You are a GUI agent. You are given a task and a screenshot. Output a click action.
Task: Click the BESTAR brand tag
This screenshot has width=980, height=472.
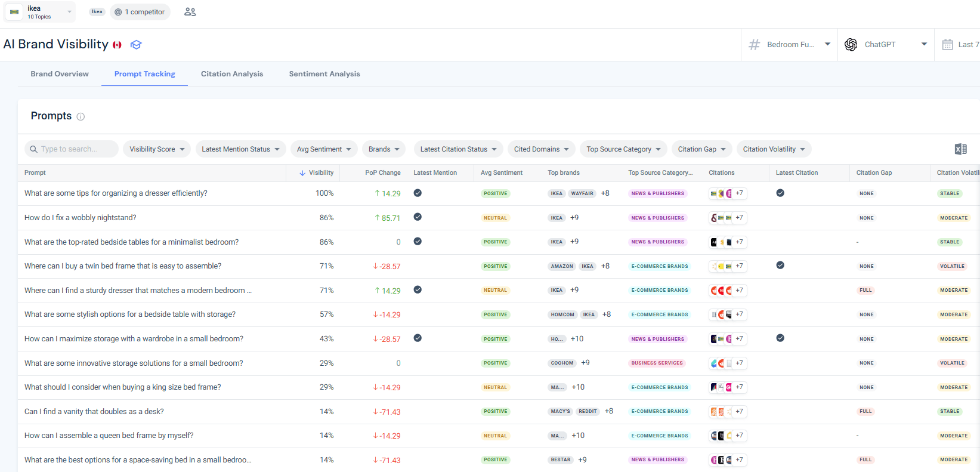tap(561, 460)
